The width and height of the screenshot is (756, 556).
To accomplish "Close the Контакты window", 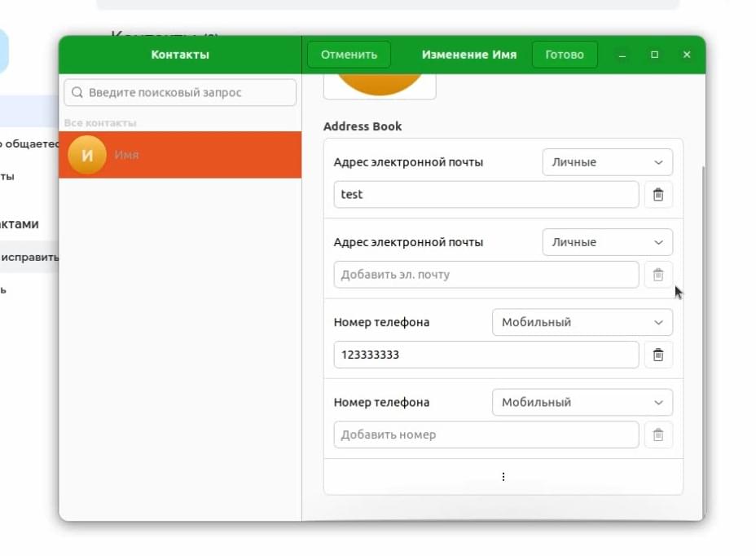I will click(687, 55).
